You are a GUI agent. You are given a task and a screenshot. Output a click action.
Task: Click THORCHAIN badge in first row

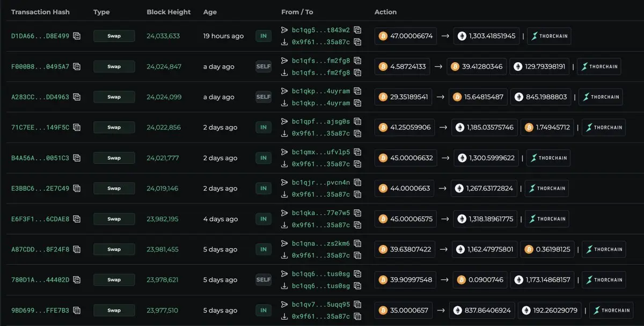tap(549, 36)
